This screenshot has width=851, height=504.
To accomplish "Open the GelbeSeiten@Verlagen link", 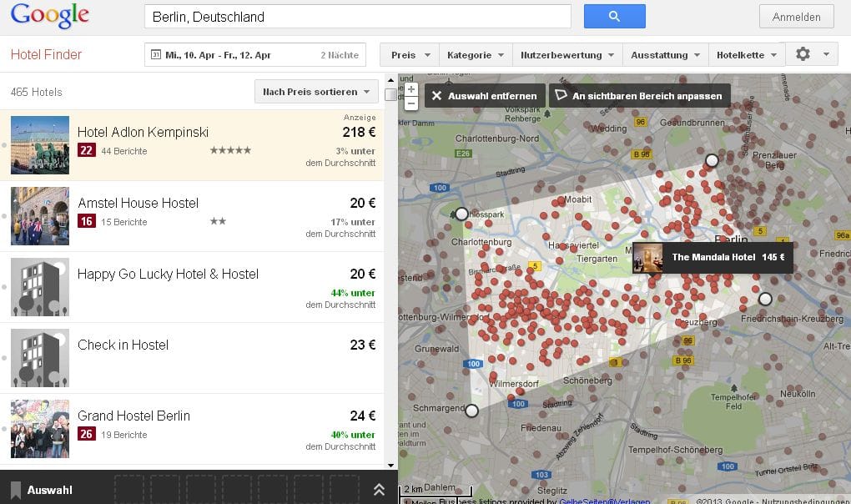I will (604, 501).
